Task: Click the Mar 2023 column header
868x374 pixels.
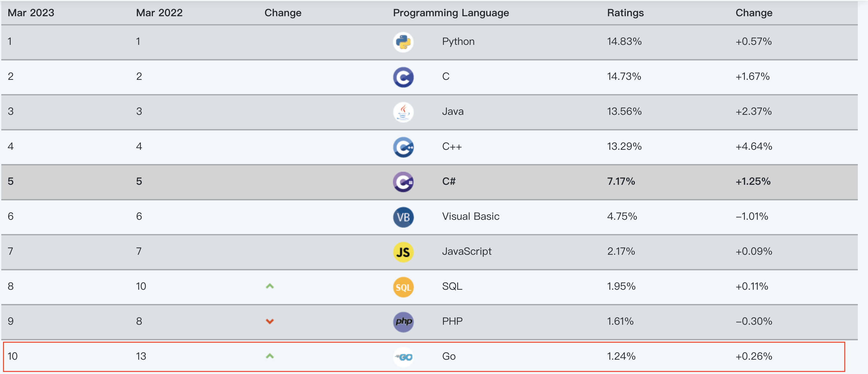Action: 31,13
